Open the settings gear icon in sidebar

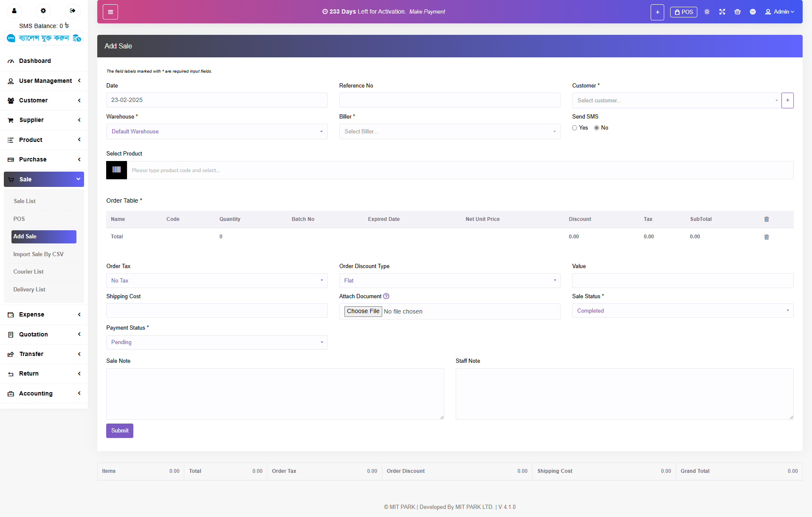tap(43, 11)
